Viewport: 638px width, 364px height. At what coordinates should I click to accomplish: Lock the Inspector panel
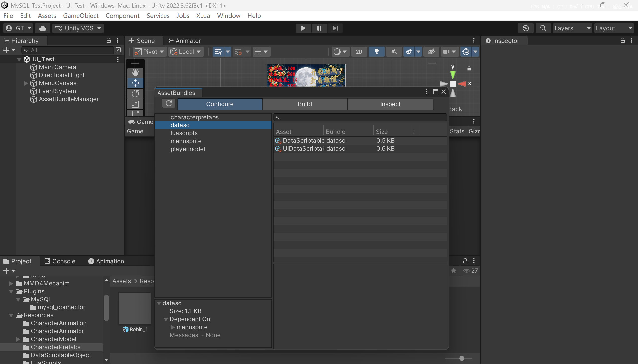coord(623,40)
